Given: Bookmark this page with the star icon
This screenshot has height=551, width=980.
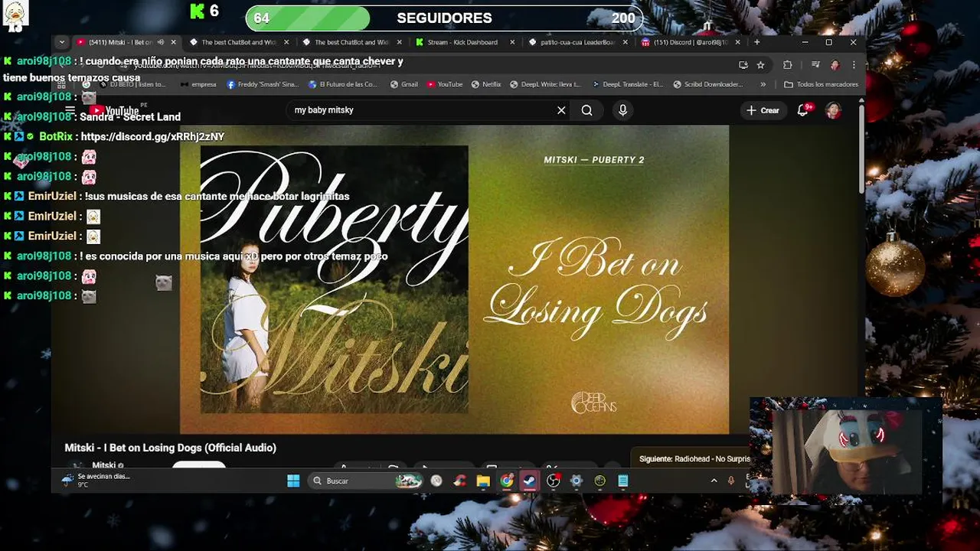Looking at the screenshot, I should (x=760, y=65).
